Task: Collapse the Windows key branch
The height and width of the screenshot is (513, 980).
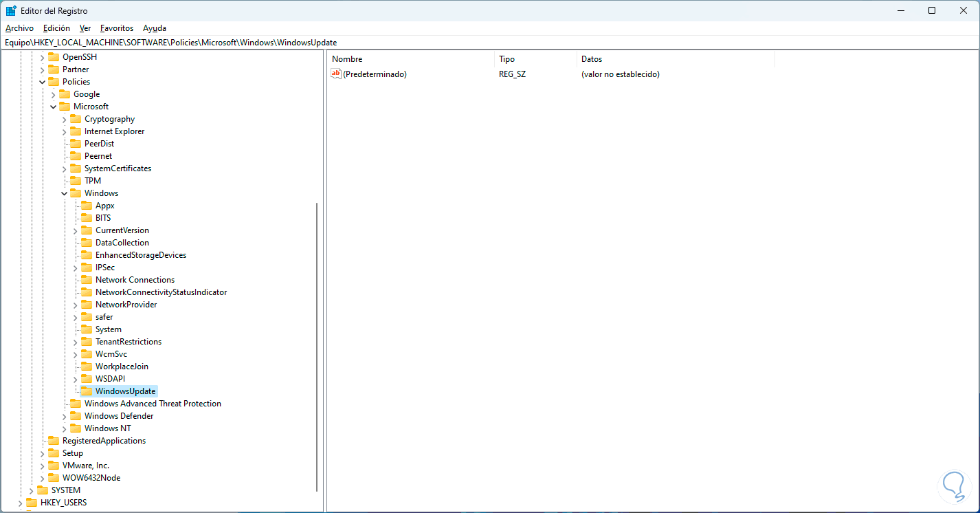Action: click(65, 193)
